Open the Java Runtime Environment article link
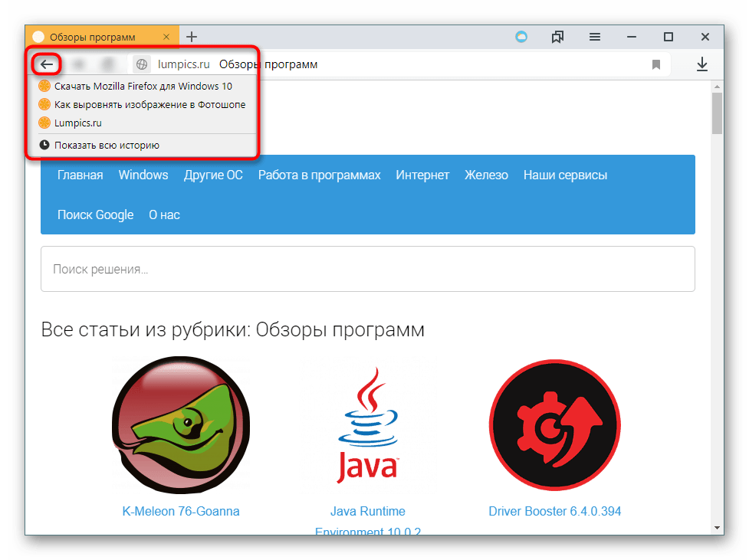The width and height of the screenshot is (749, 560). 368,520
